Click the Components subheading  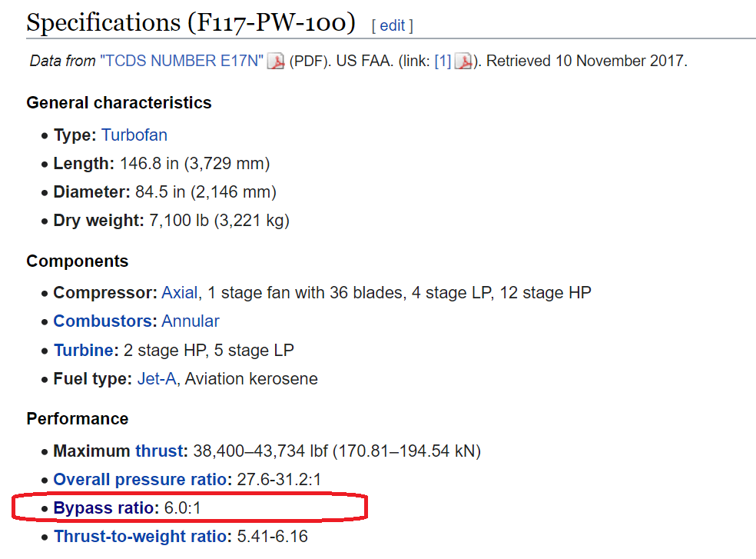click(77, 261)
